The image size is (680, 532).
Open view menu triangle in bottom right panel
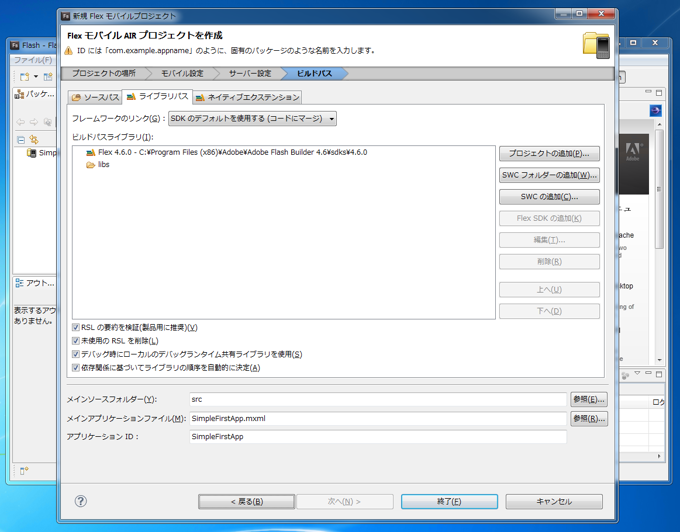(637, 373)
